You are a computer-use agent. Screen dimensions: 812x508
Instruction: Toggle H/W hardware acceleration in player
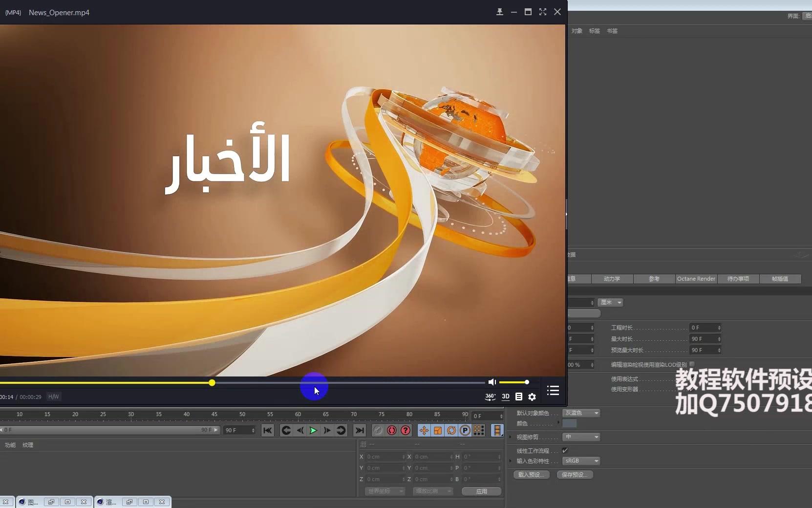(x=54, y=397)
